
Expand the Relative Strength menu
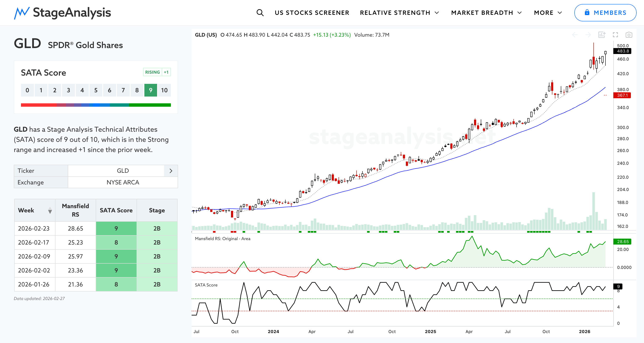point(399,13)
